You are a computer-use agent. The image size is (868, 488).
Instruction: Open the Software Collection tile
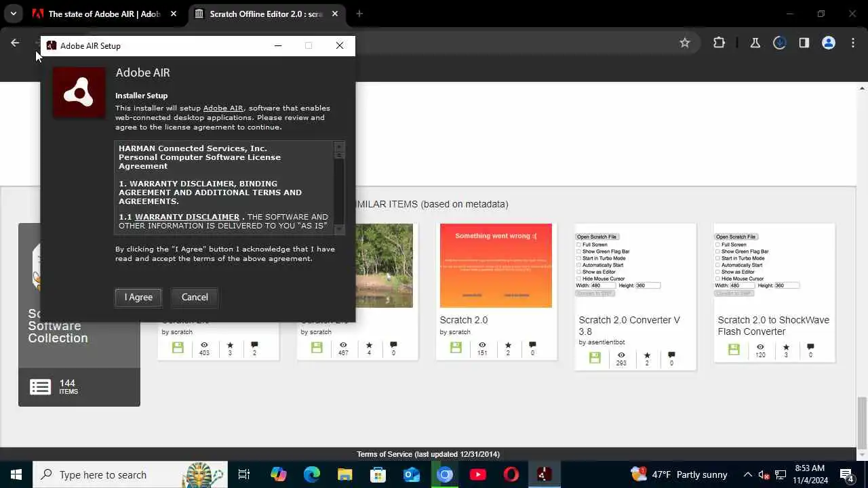(79, 314)
